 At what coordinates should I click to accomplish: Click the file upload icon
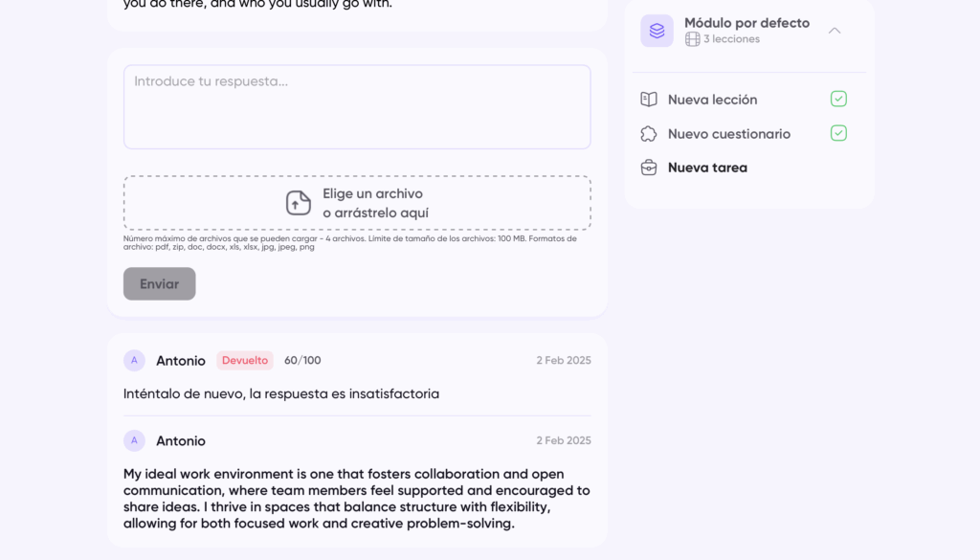[299, 203]
